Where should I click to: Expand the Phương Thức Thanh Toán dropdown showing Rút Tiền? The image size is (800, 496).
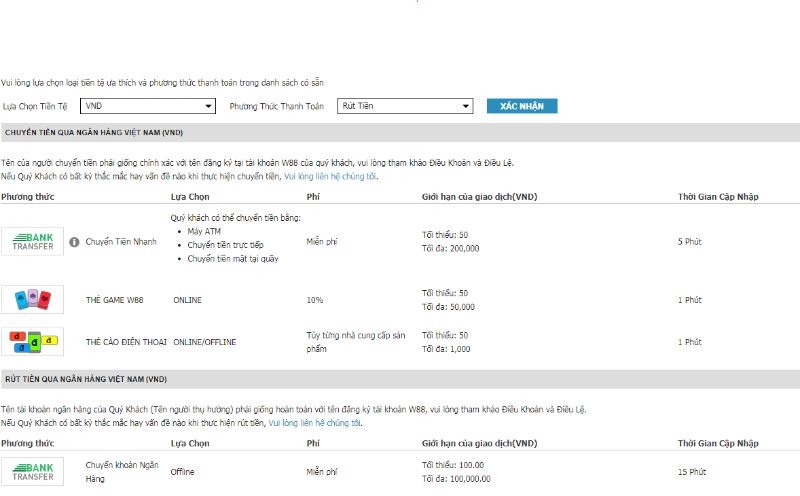(x=405, y=106)
